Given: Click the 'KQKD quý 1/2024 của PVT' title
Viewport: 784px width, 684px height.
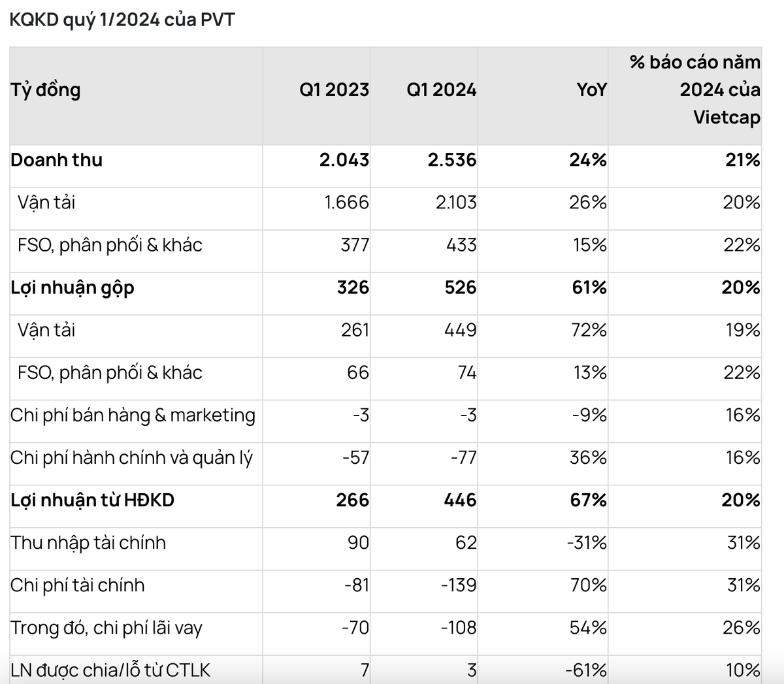Looking at the screenshot, I should pyautogui.click(x=122, y=20).
